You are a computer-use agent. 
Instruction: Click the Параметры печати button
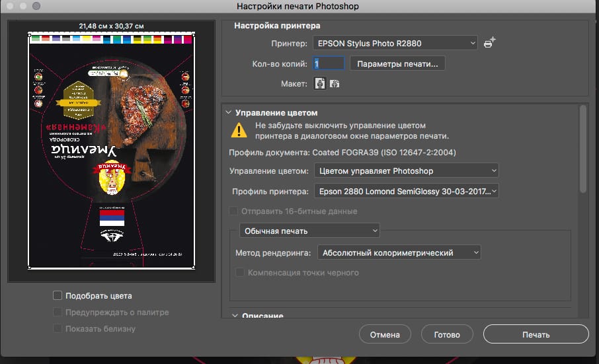coord(397,63)
